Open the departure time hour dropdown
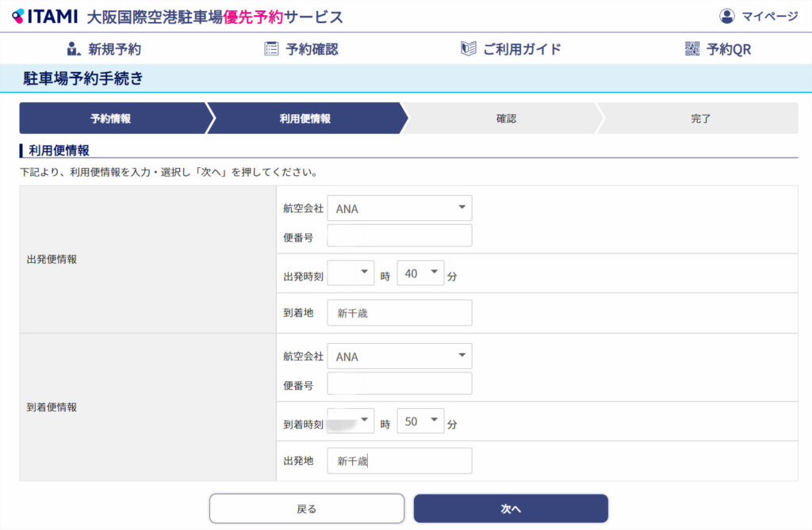812x530 pixels. pyautogui.click(x=350, y=273)
